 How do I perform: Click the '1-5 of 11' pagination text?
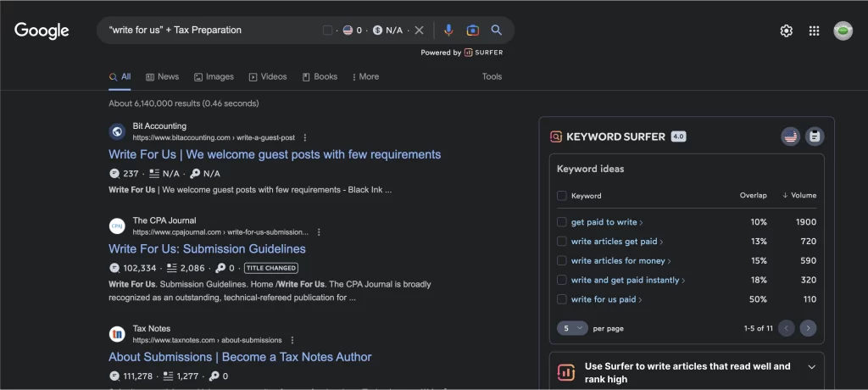pyautogui.click(x=759, y=328)
